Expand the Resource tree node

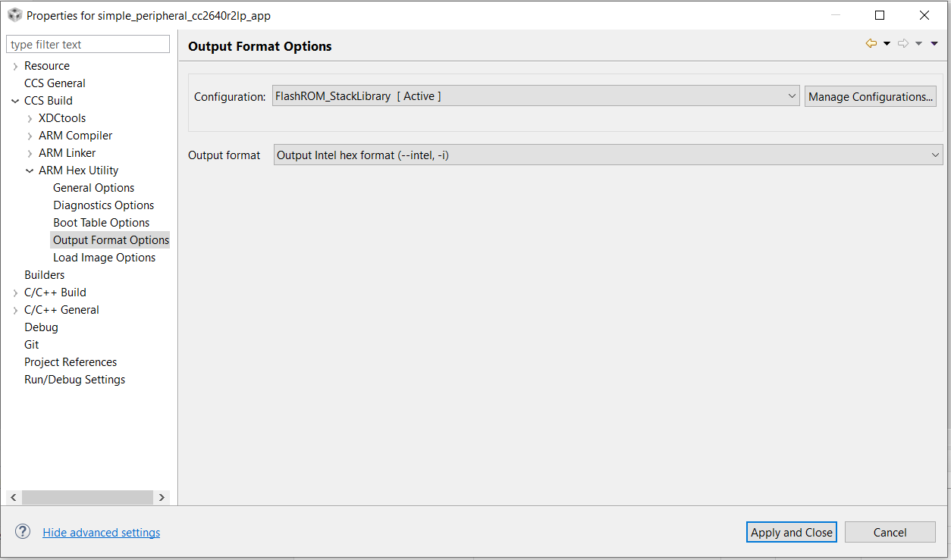click(15, 66)
